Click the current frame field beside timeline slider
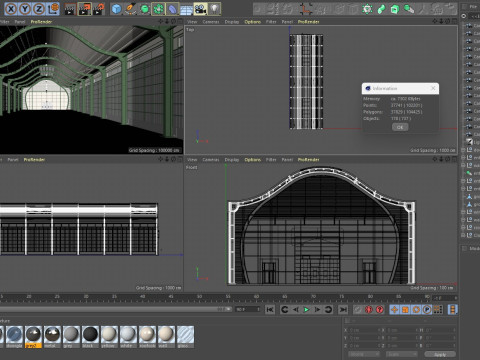This screenshot has width=480, height=360. (248, 309)
